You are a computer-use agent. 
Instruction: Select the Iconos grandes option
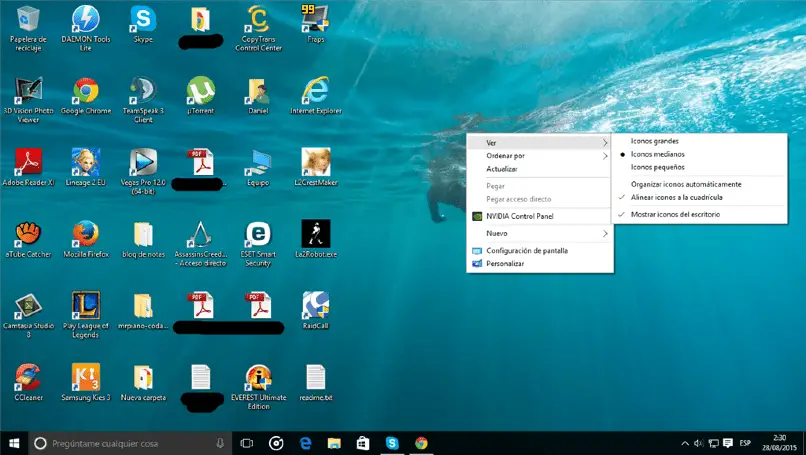point(655,141)
